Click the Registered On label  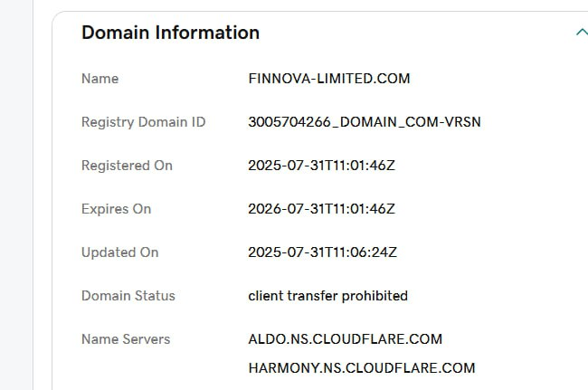tap(127, 166)
